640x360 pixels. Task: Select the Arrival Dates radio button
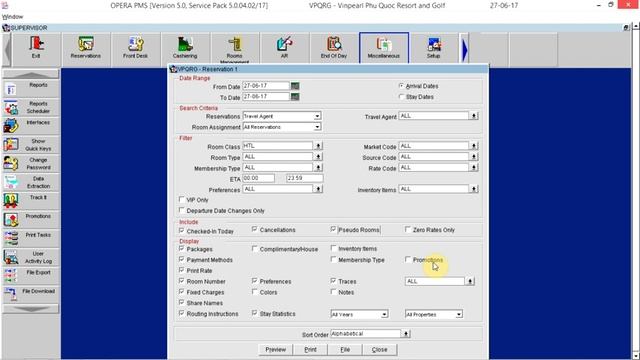click(401, 86)
